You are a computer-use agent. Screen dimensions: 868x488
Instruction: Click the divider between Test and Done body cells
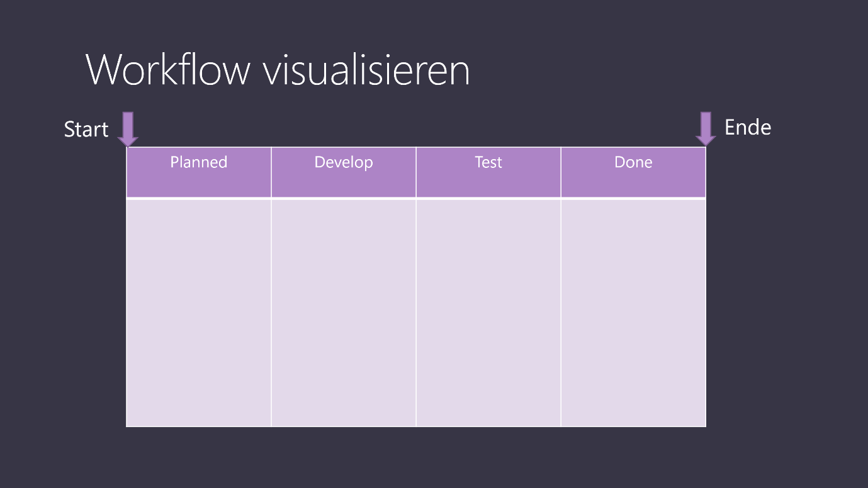click(561, 313)
